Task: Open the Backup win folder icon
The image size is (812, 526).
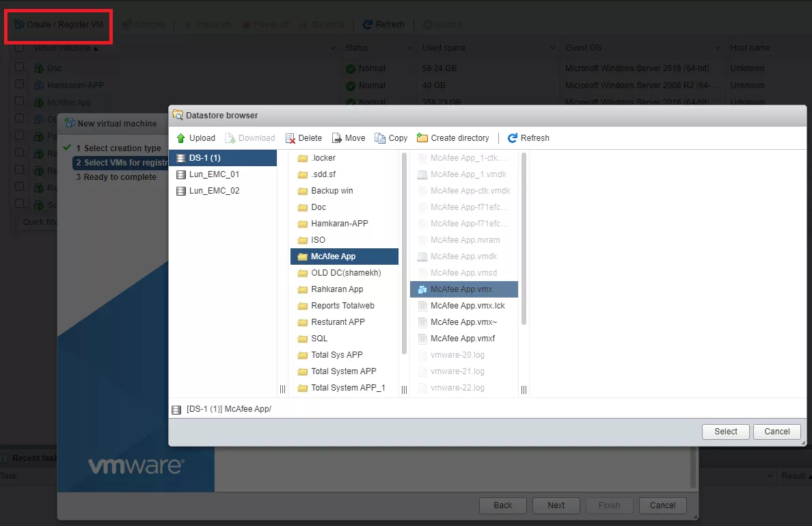Action: [302, 192]
